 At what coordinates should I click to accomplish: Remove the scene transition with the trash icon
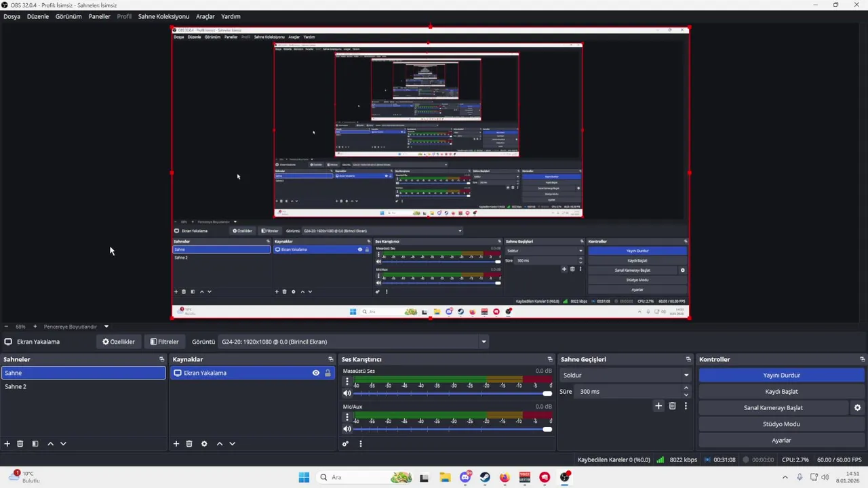tap(672, 406)
